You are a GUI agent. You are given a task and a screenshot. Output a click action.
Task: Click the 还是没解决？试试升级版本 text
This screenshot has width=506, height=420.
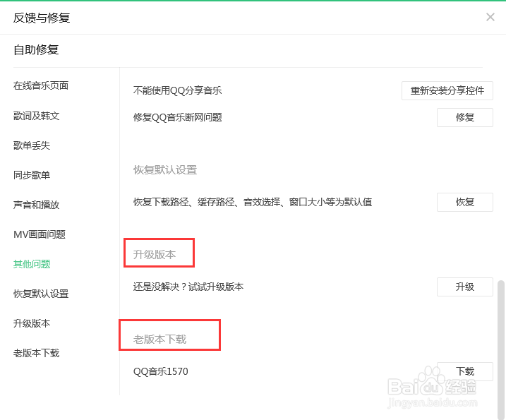click(x=188, y=287)
